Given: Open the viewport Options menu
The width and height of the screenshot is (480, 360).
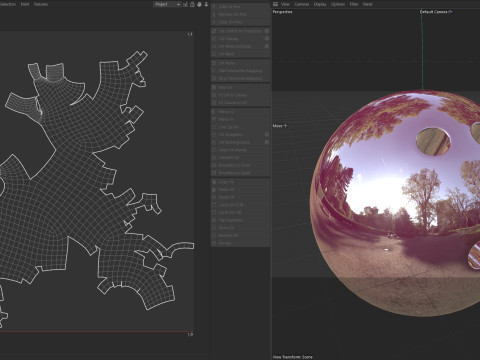Looking at the screenshot, I should [x=338, y=4].
